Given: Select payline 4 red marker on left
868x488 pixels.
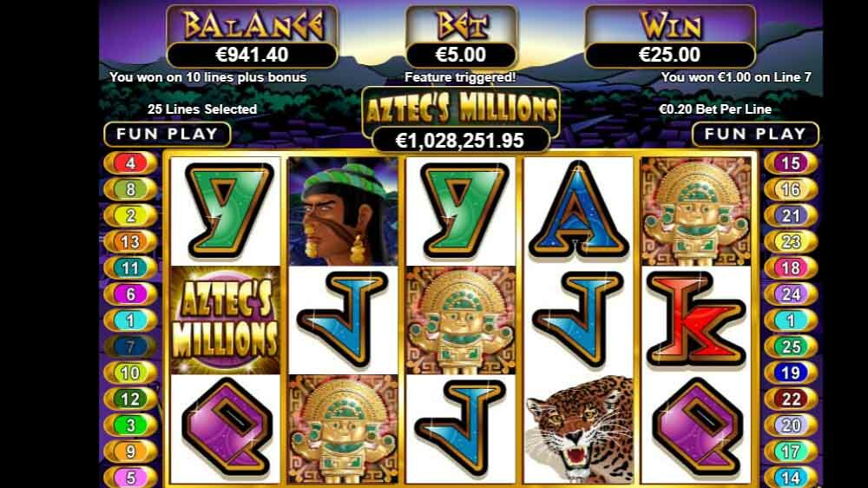Looking at the screenshot, I should coord(130,163).
